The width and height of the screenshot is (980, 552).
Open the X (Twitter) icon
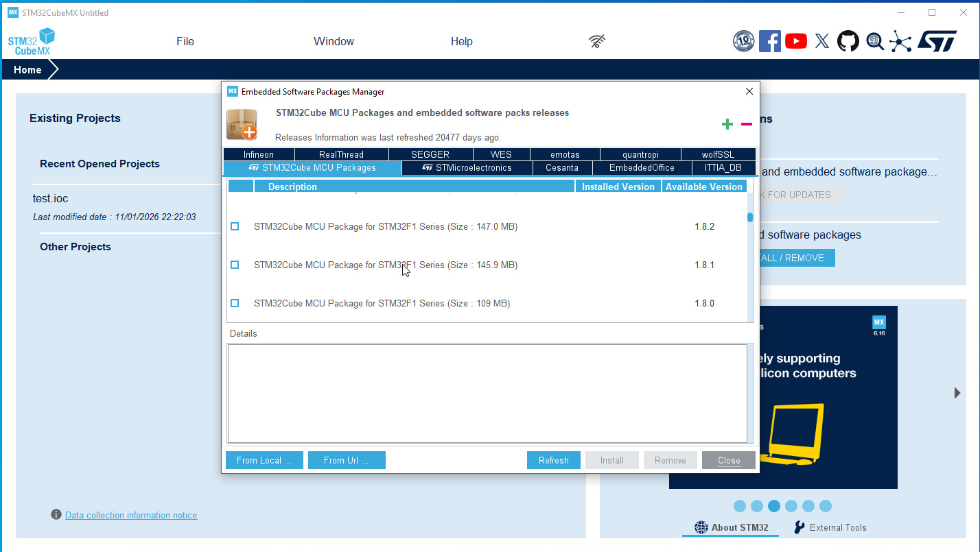click(x=822, y=41)
